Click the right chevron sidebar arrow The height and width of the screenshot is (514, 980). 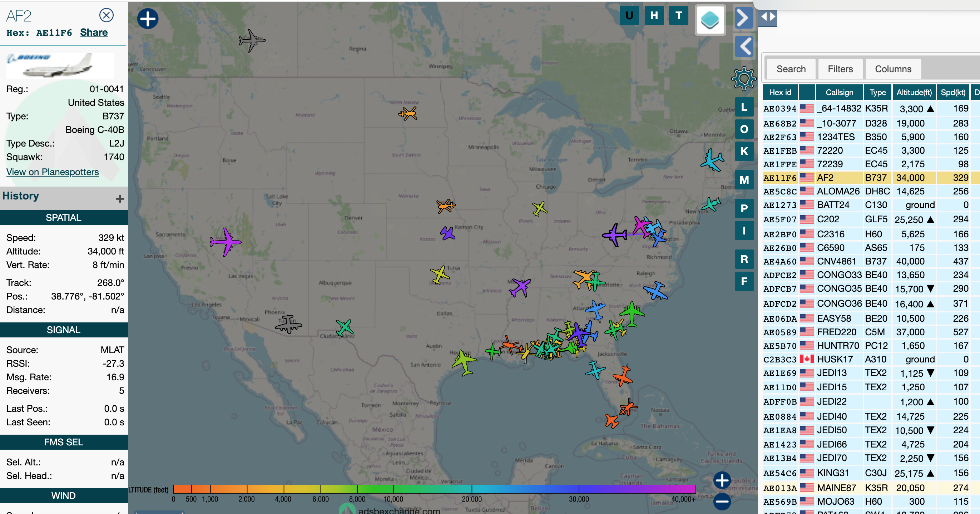(743, 17)
